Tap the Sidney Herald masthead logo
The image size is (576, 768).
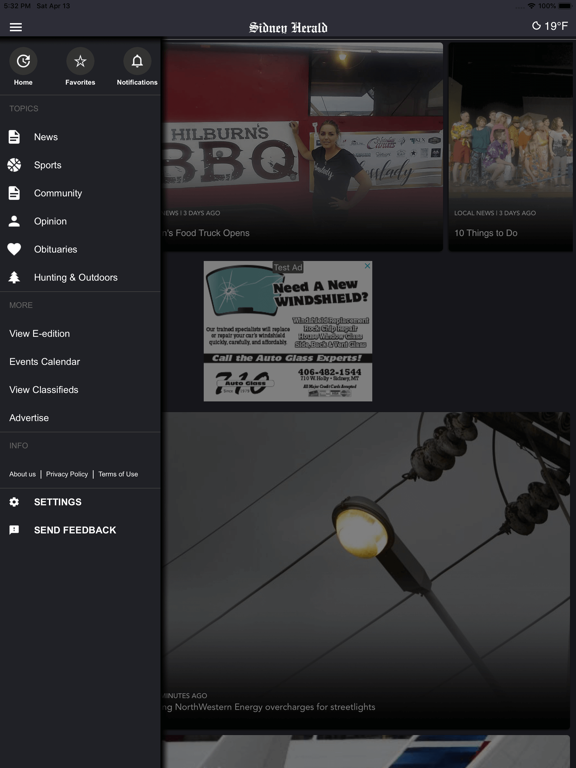[288, 27]
